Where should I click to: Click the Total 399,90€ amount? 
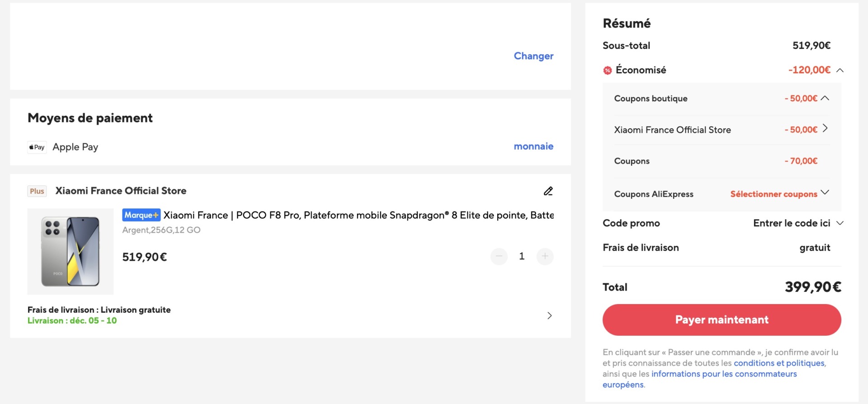coord(813,287)
